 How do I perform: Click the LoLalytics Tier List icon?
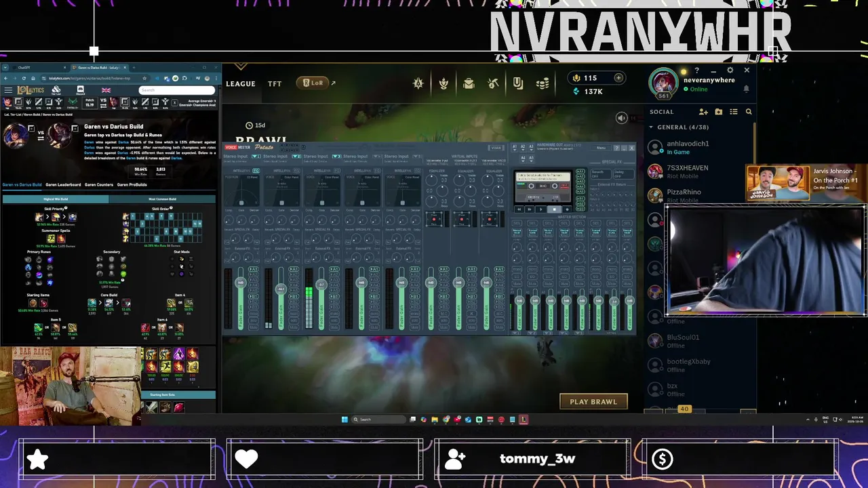56,90
